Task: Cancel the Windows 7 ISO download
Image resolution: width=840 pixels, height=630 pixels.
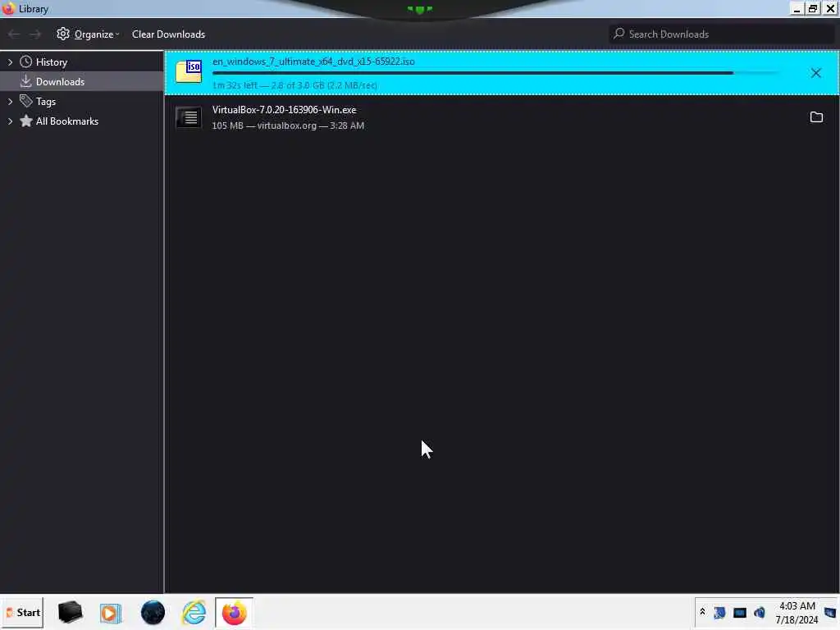Action: pos(815,73)
